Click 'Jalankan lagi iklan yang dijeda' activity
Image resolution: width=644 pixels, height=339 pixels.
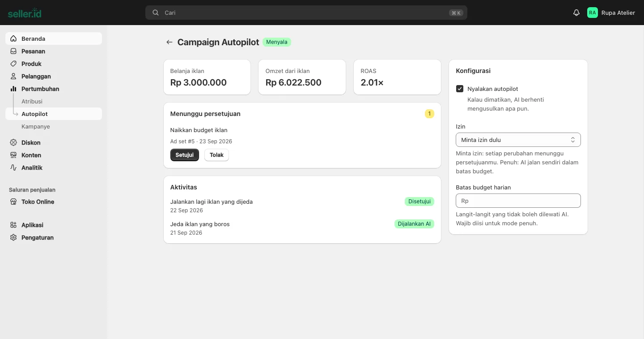click(212, 202)
